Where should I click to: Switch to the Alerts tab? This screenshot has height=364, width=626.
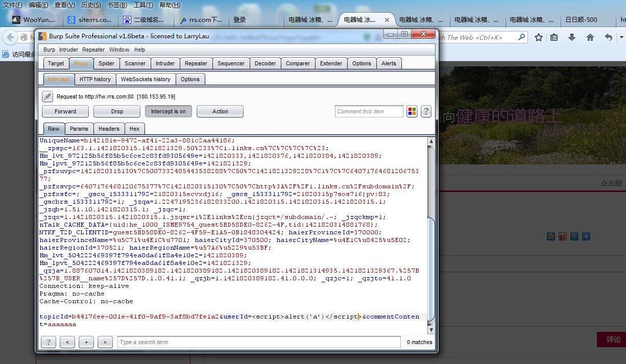click(x=389, y=63)
